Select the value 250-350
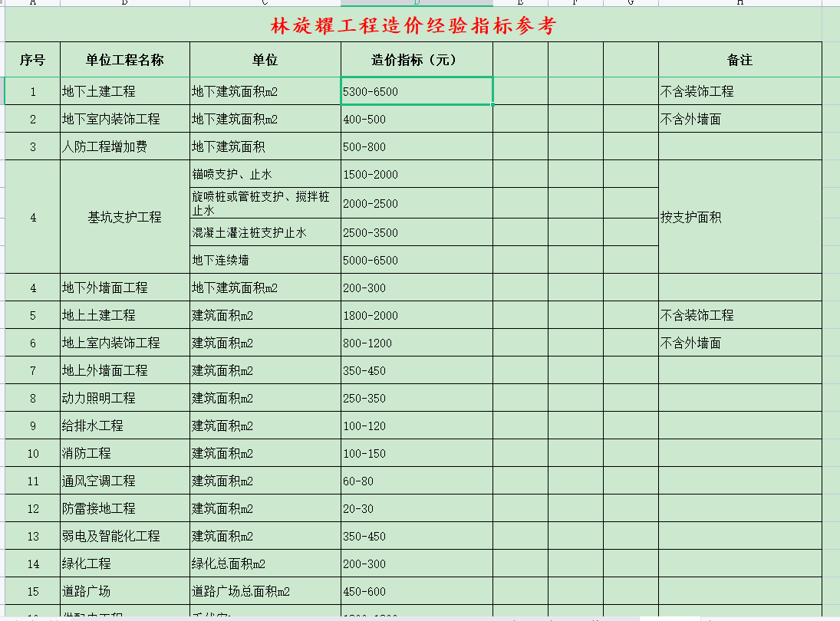 point(417,398)
